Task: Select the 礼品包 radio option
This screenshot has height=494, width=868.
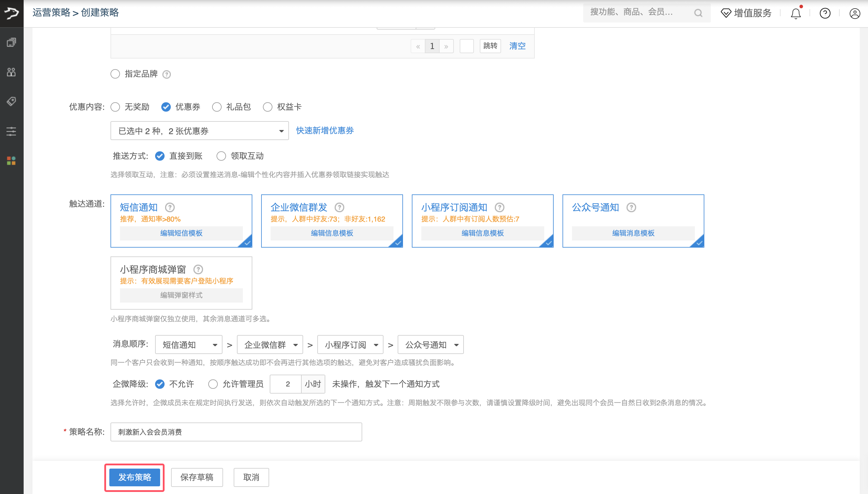Action: (217, 107)
